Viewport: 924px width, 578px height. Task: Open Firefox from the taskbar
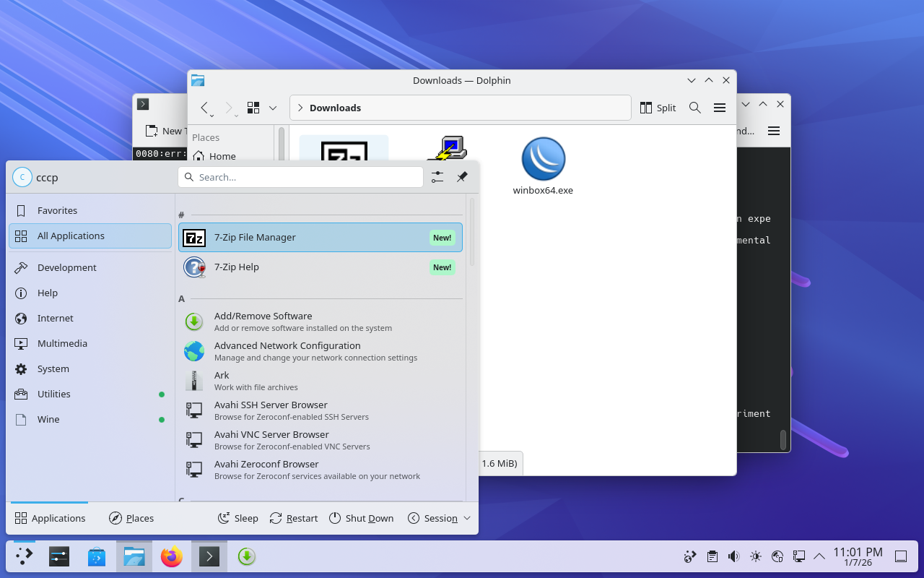tap(172, 556)
